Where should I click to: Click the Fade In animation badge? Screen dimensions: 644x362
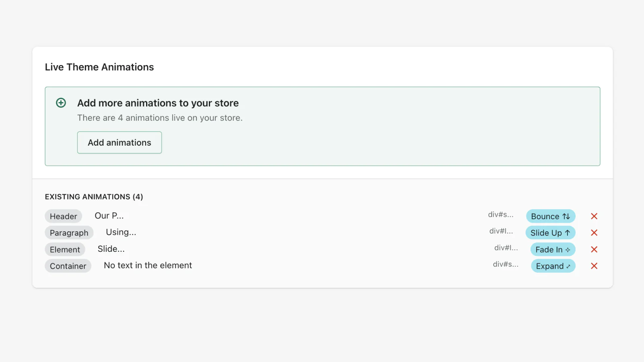tap(553, 250)
